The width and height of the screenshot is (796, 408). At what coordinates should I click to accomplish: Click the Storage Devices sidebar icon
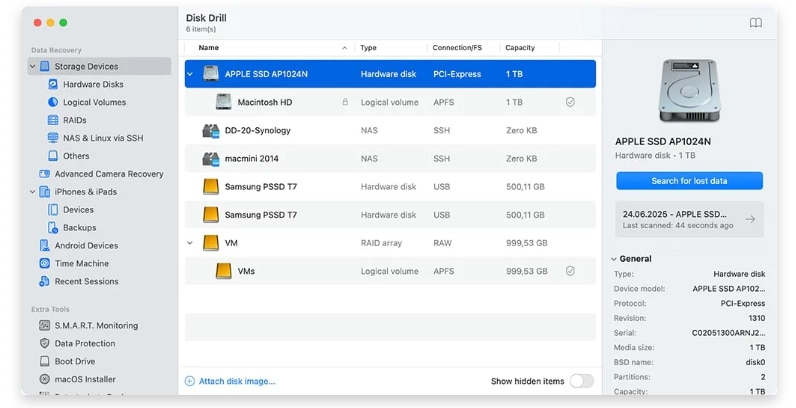coord(45,66)
